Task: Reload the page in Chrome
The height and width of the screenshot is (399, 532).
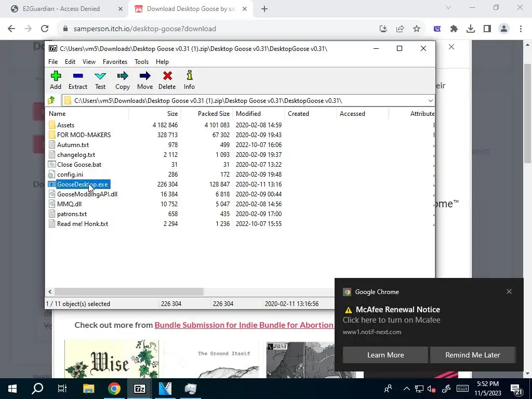Action: (x=45, y=29)
